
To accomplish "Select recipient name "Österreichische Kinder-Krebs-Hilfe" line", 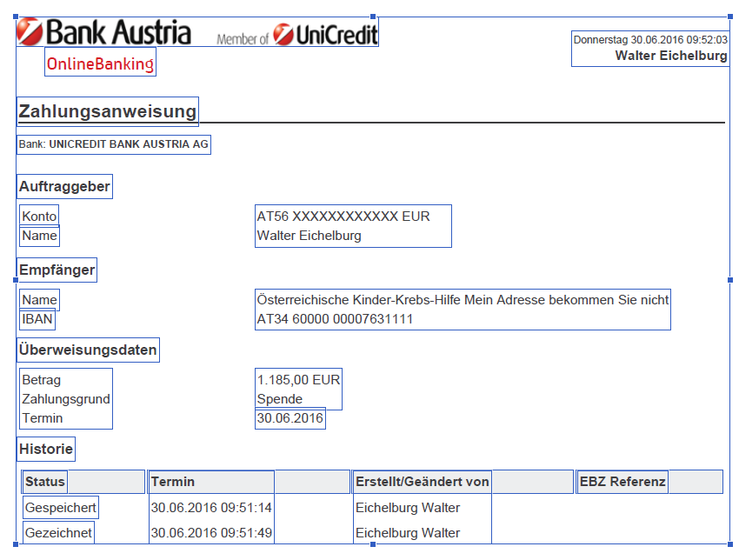I will (463, 299).
